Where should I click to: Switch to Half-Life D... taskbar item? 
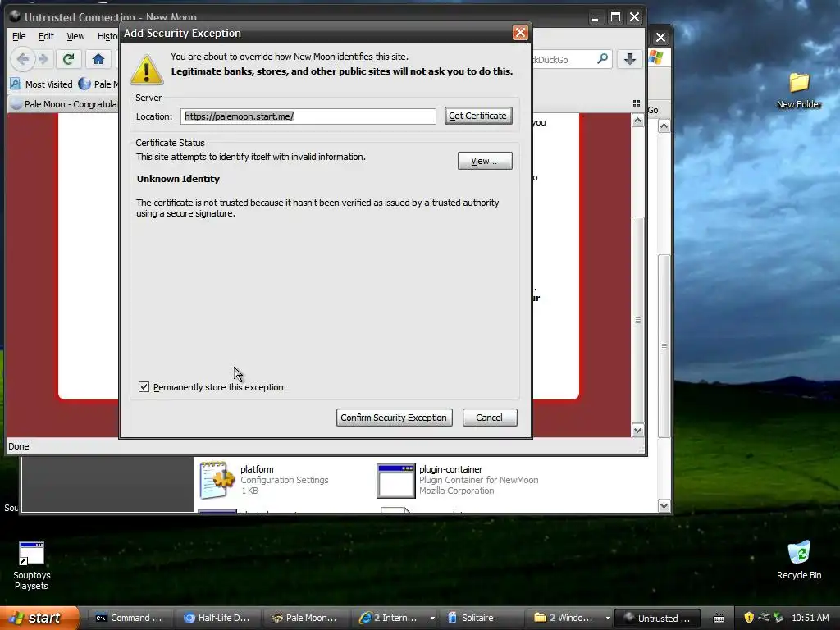pyautogui.click(x=217, y=618)
